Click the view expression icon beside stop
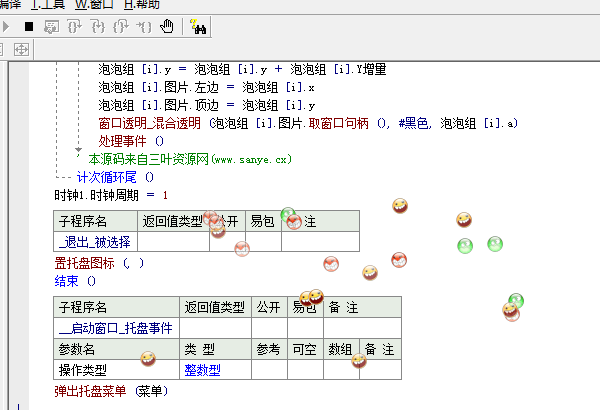This screenshot has width=600, height=410. [52, 25]
